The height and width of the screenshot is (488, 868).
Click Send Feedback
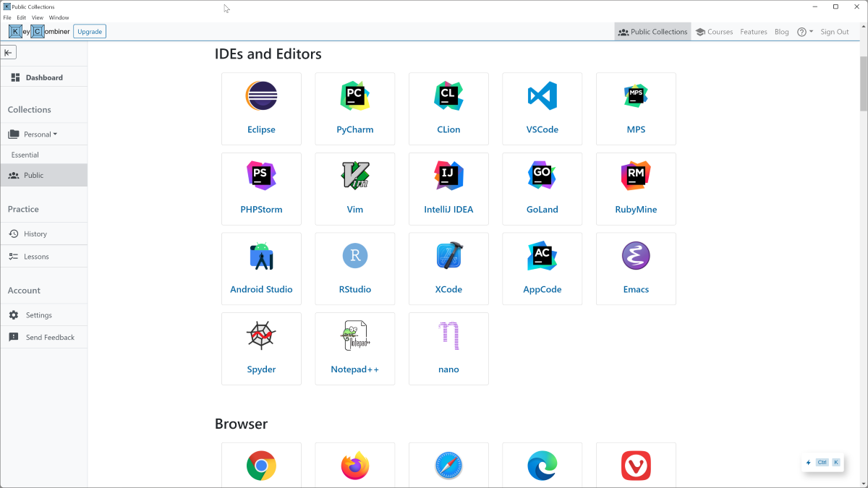pyautogui.click(x=43, y=338)
